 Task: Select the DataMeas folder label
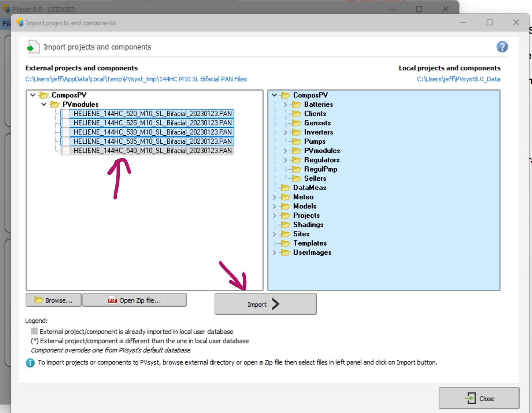309,188
